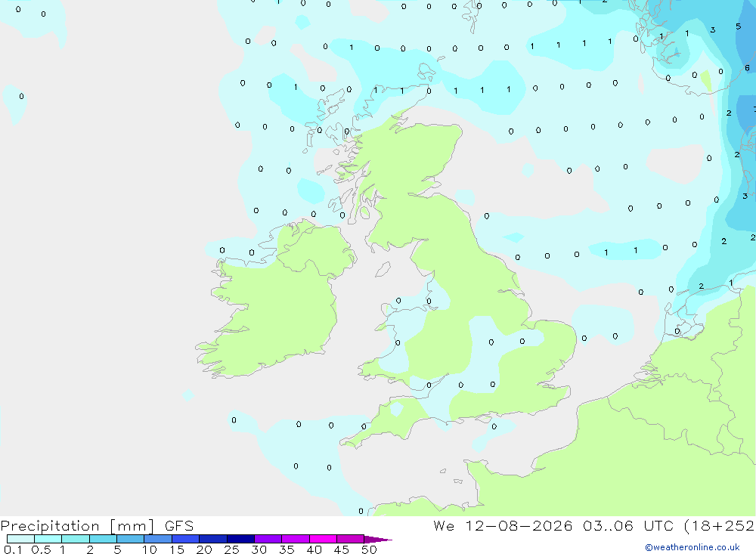The image size is (756, 554).
Task: Click the 'We' weekday label
Action: [444, 525]
